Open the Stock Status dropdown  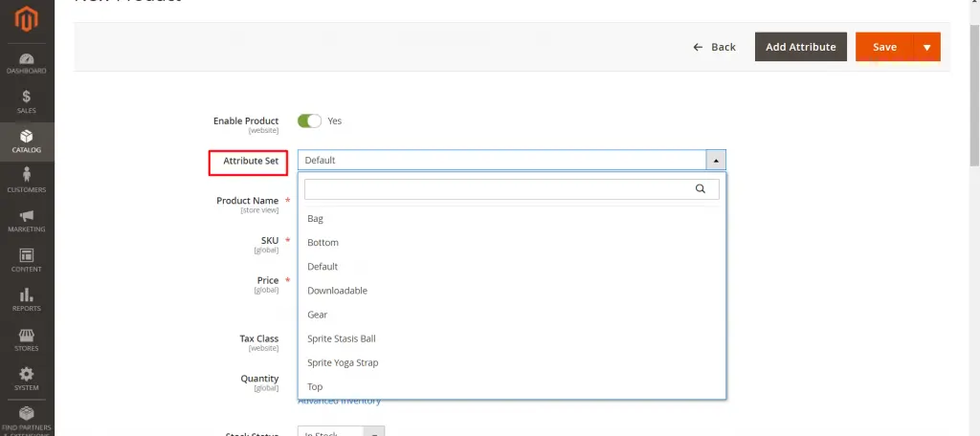tap(342, 431)
